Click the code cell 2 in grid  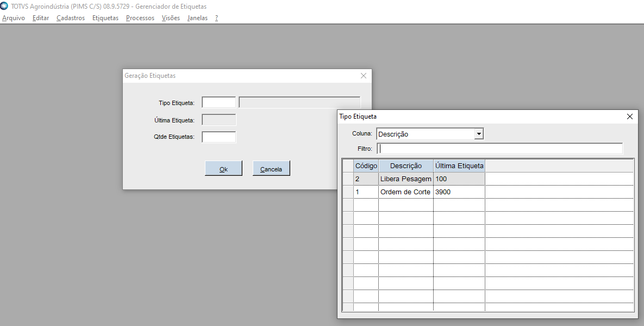coord(366,179)
